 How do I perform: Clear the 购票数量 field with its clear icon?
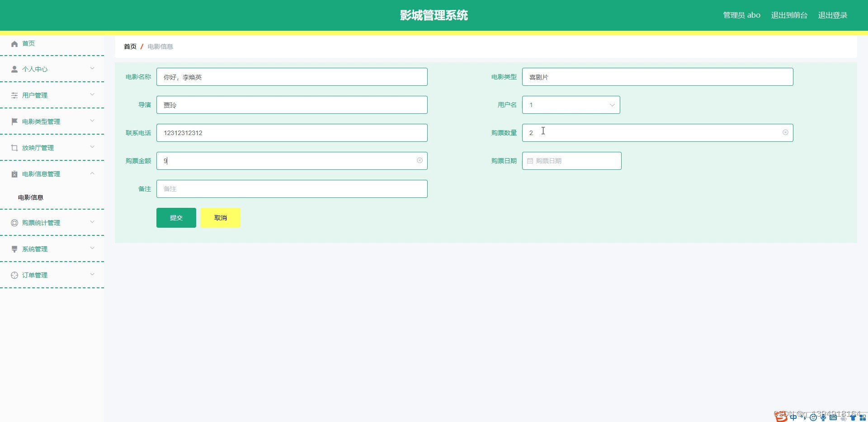[785, 132]
